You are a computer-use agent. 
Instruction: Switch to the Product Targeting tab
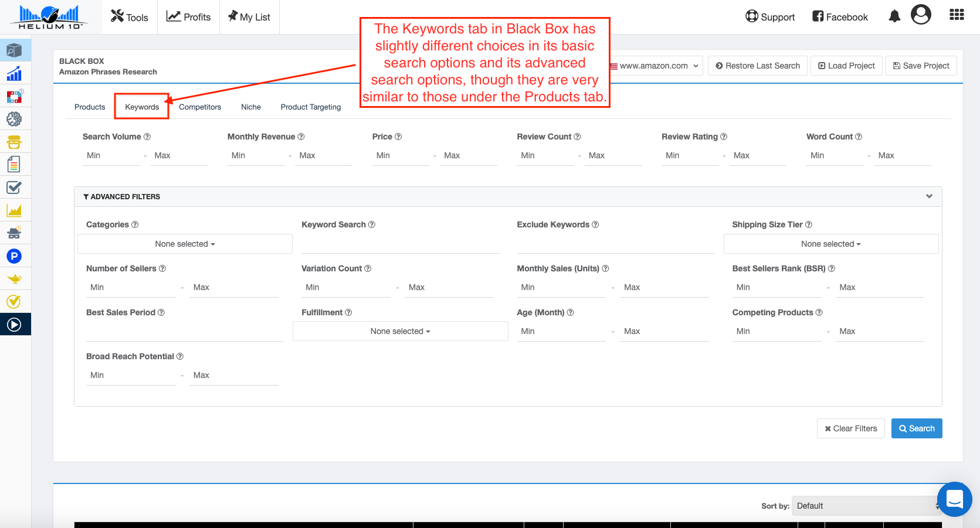pyautogui.click(x=310, y=107)
